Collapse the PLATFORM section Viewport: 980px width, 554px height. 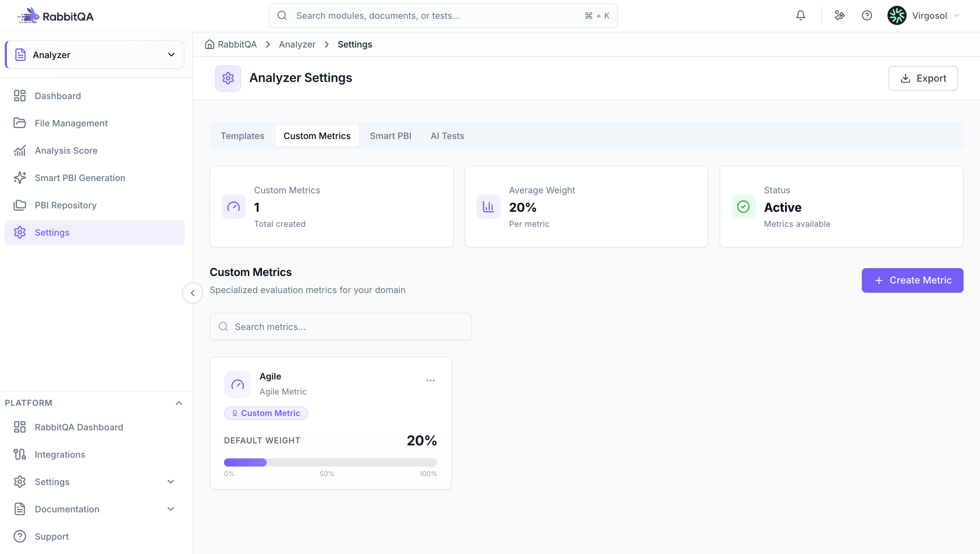coord(179,403)
